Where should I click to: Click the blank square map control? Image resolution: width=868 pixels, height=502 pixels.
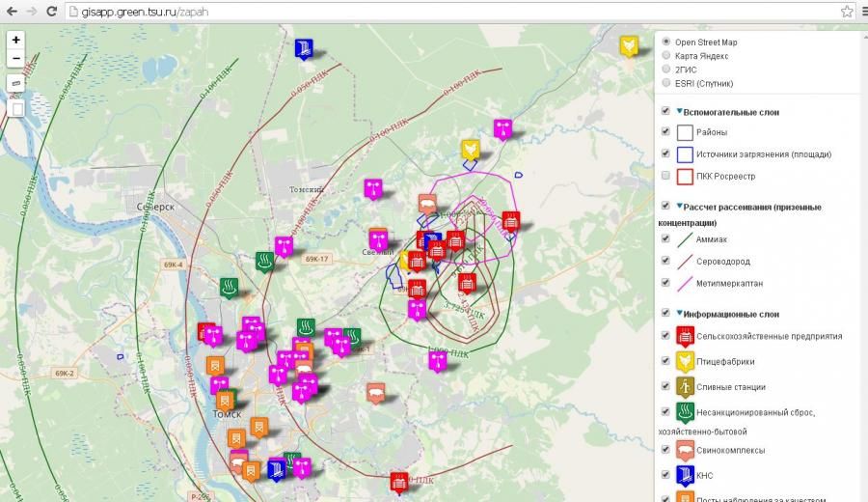17,108
